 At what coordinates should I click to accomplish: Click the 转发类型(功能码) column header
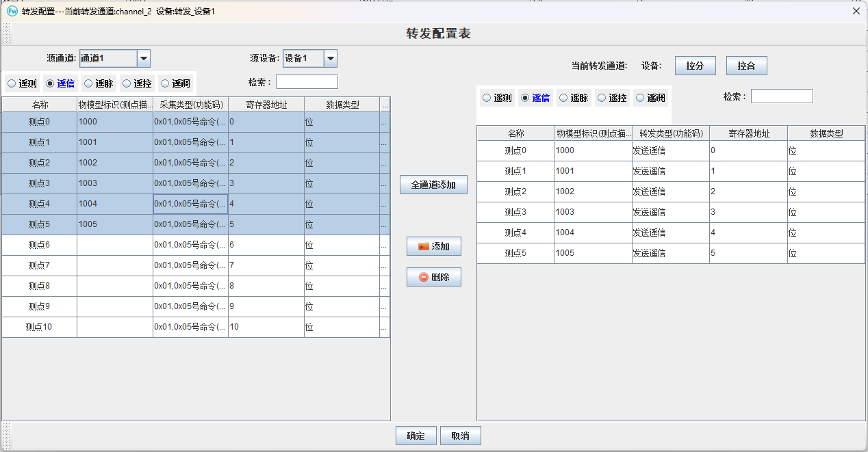click(671, 133)
